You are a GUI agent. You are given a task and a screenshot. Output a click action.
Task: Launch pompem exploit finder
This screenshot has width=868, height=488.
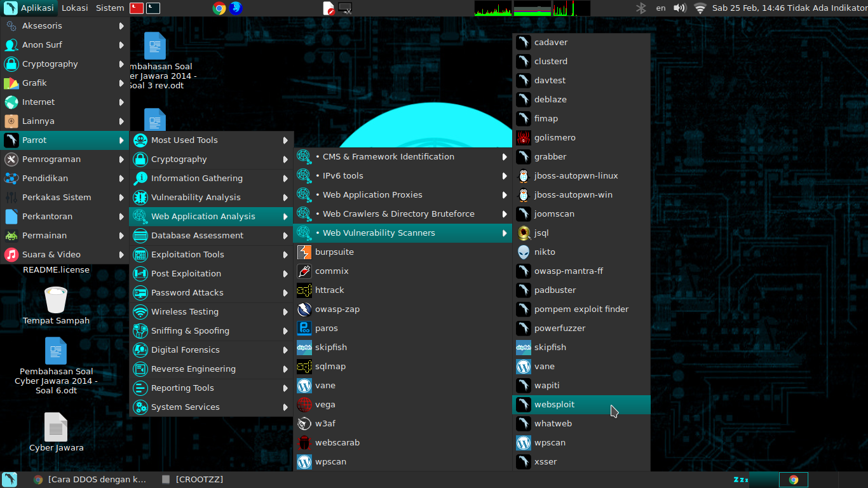tap(581, 309)
